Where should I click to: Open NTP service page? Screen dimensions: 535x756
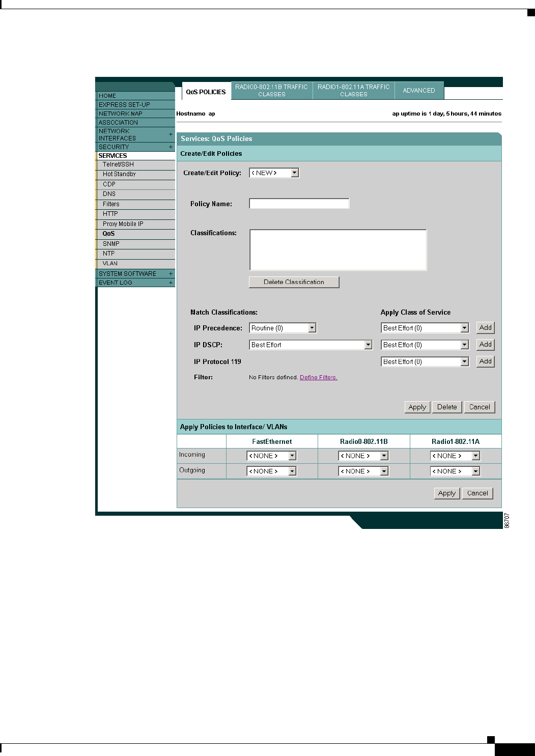135,254
